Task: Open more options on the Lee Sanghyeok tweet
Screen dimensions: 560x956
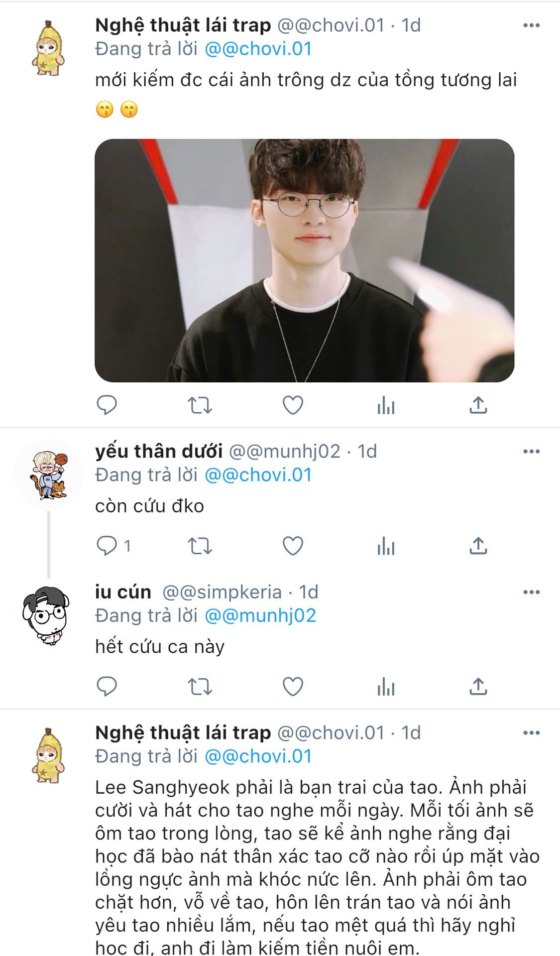Action: tap(531, 733)
